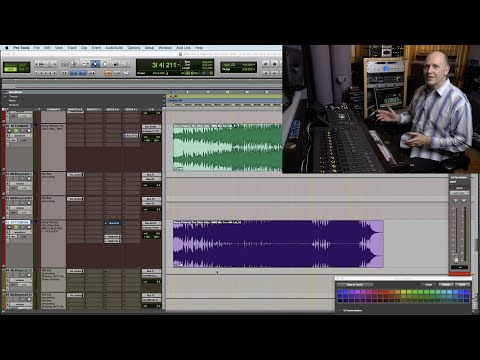Click the Grid and Nudge value display

coord(239,67)
